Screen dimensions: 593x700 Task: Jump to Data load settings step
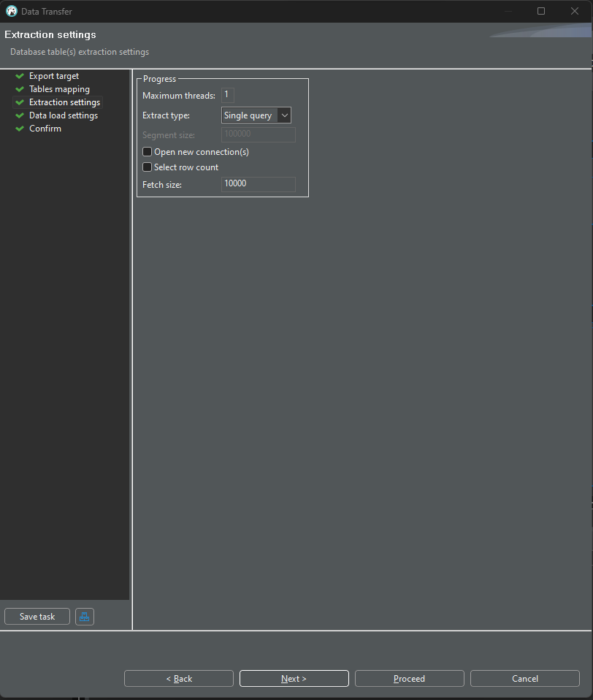64,115
